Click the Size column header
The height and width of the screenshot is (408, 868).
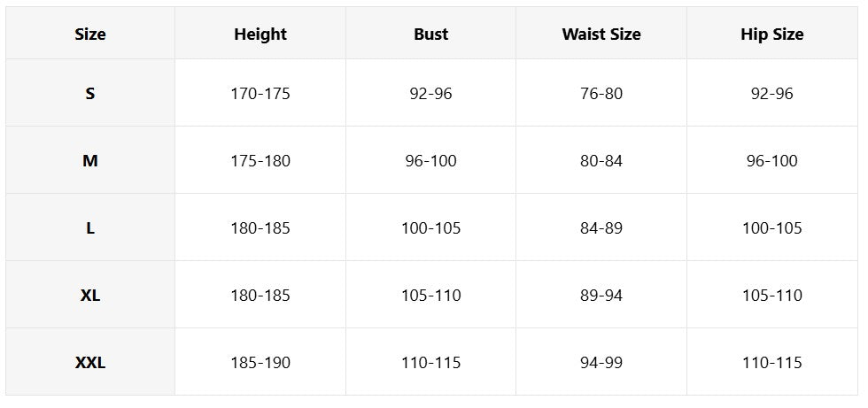pyautogui.click(x=90, y=33)
